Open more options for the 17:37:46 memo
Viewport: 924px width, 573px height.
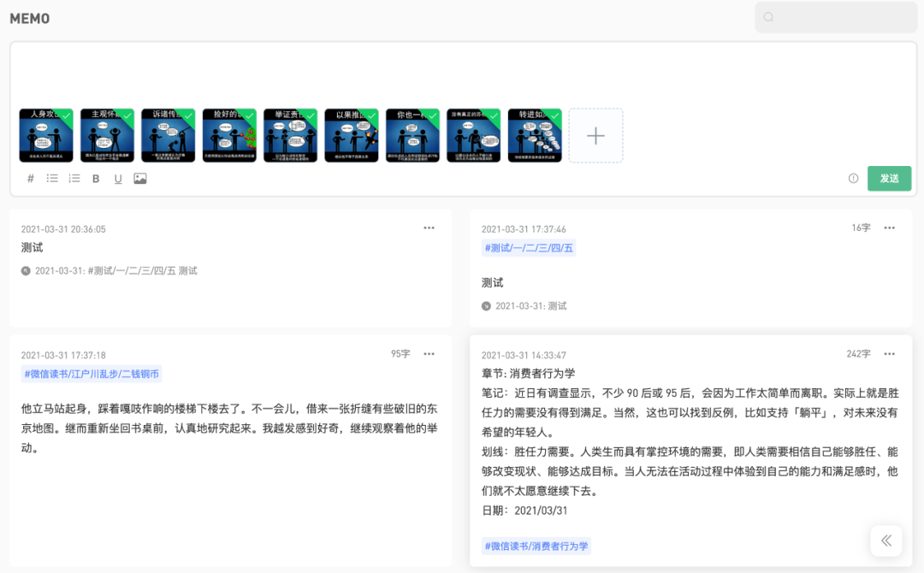889,227
